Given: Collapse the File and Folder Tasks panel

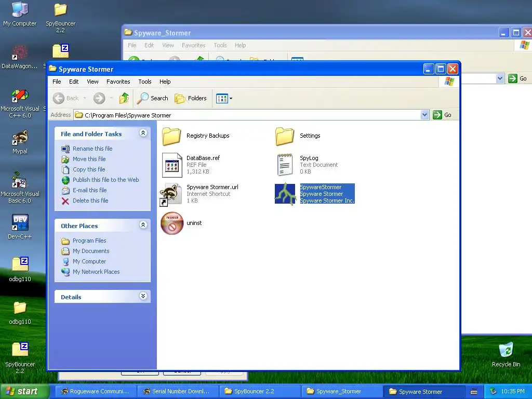Looking at the screenshot, I should click(x=143, y=133).
